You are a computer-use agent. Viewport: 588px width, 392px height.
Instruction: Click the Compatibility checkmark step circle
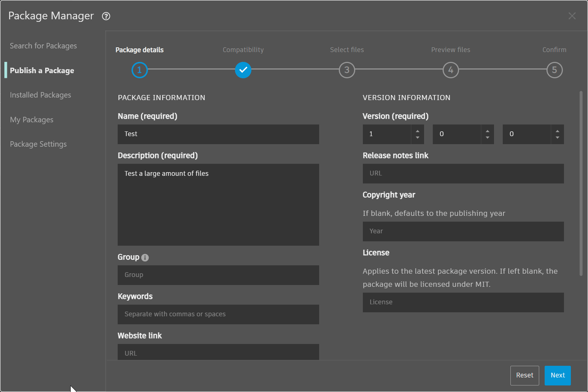(x=243, y=70)
